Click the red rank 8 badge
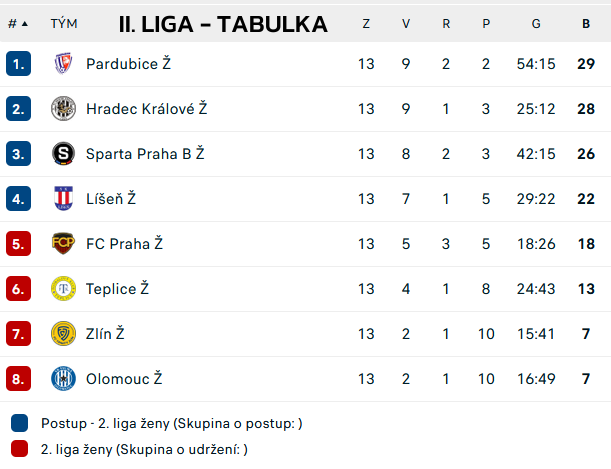 [x=18, y=379]
